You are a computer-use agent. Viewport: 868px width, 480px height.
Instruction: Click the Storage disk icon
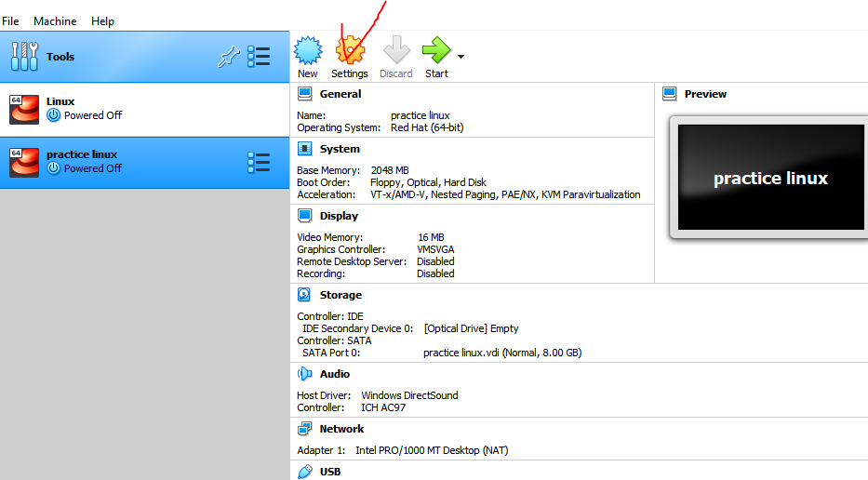(304, 295)
